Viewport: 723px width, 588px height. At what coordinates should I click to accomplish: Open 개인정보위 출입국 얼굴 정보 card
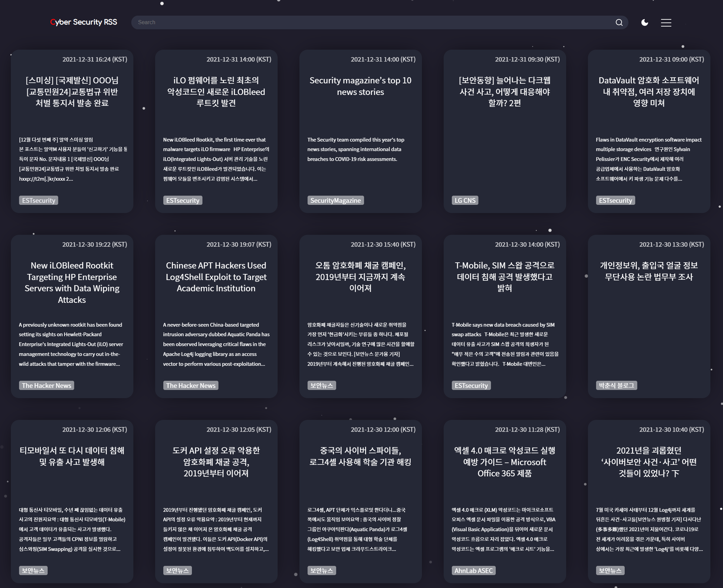tap(648, 271)
